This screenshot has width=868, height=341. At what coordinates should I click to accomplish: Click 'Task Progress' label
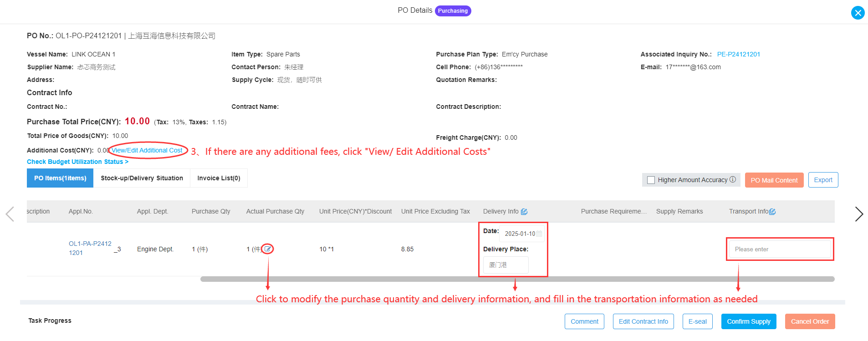pyautogui.click(x=50, y=321)
